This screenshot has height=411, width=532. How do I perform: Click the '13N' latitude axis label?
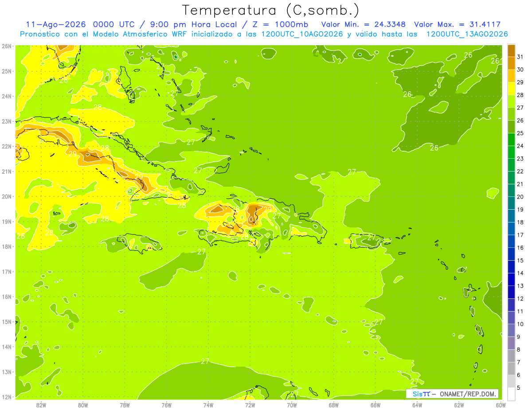(x=7, y=372)
